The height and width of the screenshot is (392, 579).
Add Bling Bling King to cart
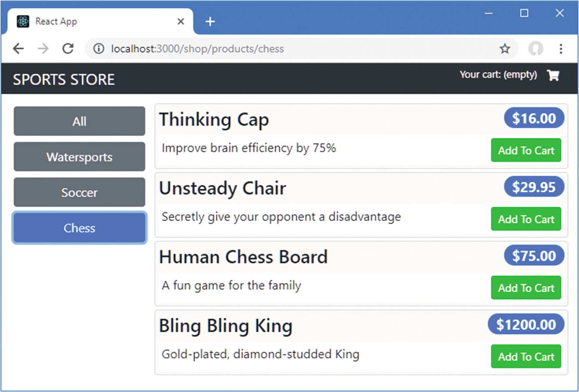[526, 357]
